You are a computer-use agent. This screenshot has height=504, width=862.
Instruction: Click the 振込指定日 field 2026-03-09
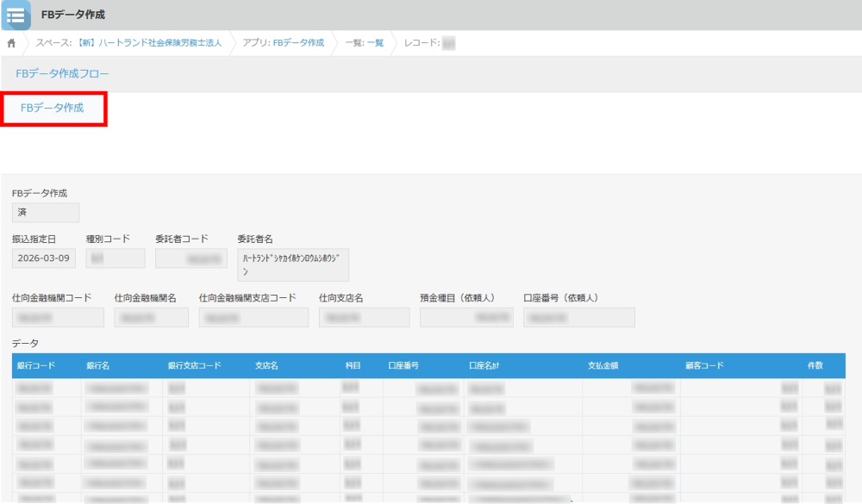coord(44,258)
